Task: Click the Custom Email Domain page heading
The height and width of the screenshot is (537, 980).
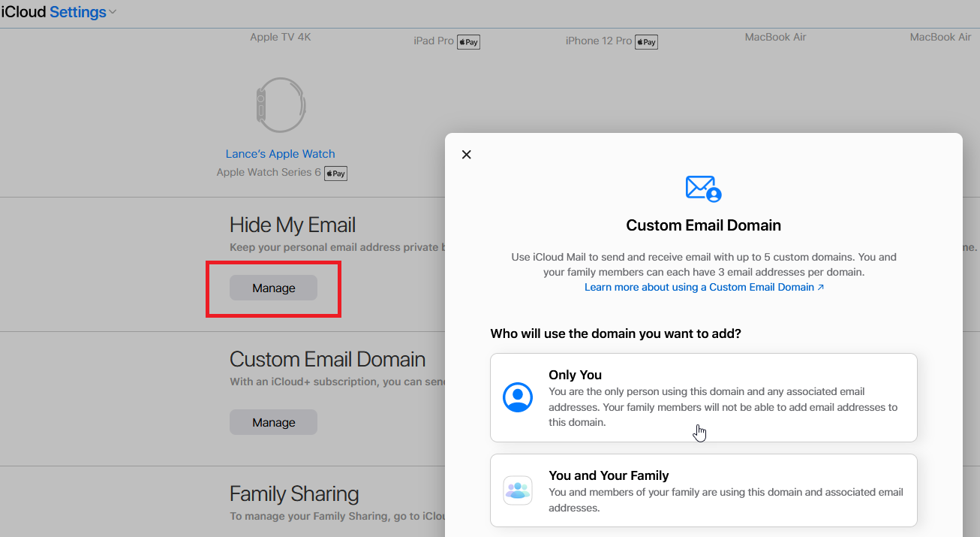Action: (327, 359)
